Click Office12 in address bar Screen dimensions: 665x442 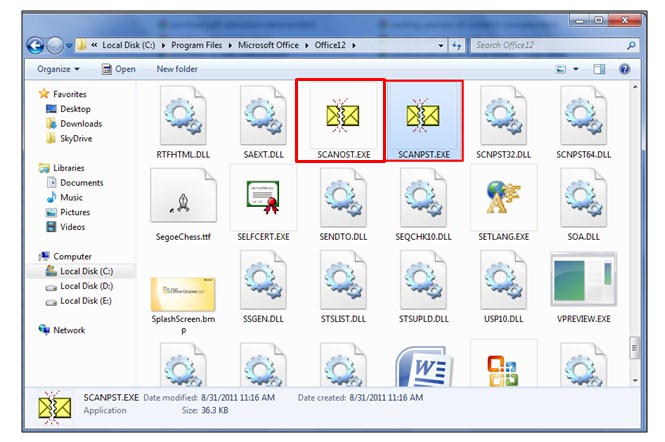click(x=330, y=45)
